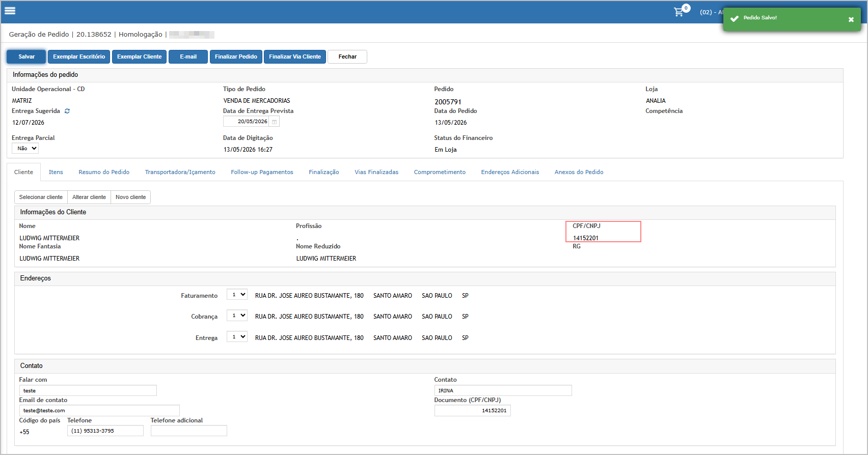Open the Resumo do Pedido tab
Image resolution: width=868 pixels, height=455 pixels.
point(104,172)
